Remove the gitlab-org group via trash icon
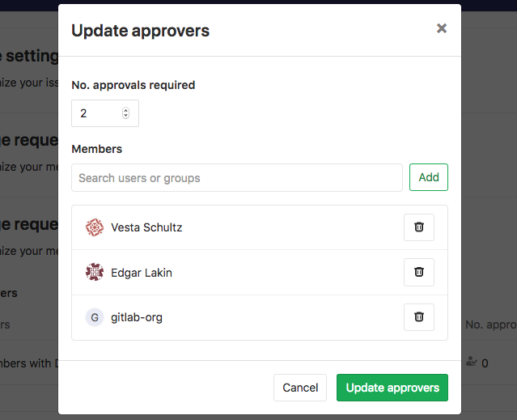 pos(418,317)
